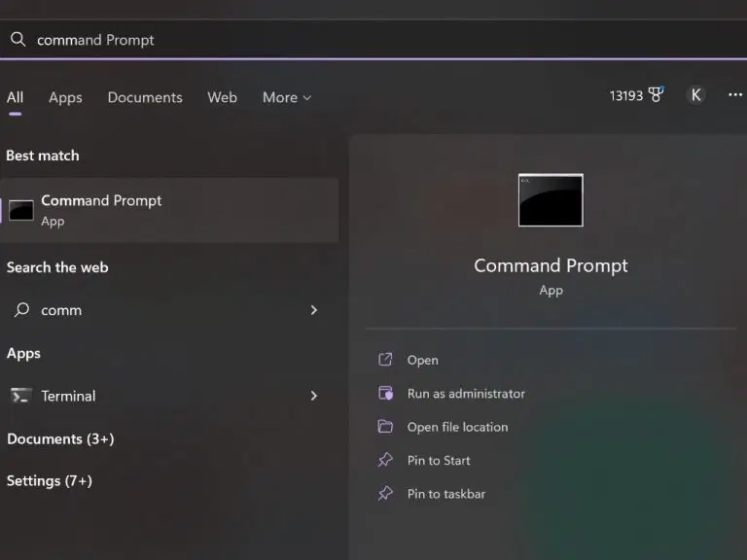Viewport: 747px width, 560px height.
Task: Click the Run as administrator shield icon
Action: coord(385,393)
